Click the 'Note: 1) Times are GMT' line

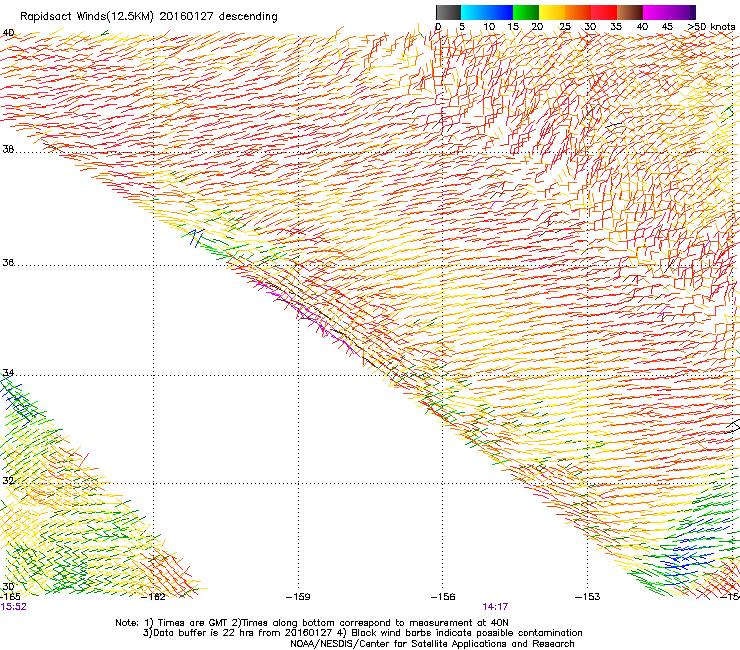pos(312,623)
